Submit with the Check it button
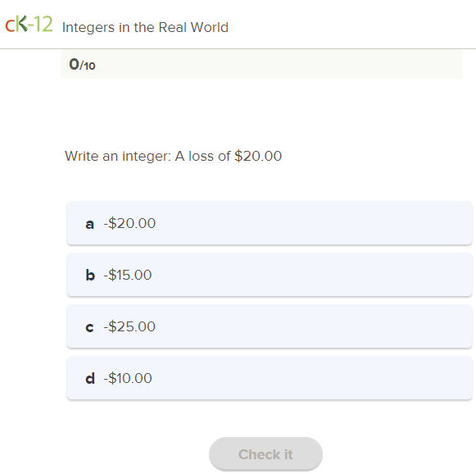The height and width of the screenshot is (474, 476). [265, 454]
